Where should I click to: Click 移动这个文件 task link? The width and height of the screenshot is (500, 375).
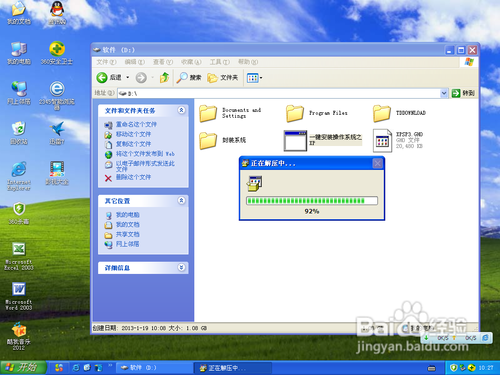click(133, 134)
